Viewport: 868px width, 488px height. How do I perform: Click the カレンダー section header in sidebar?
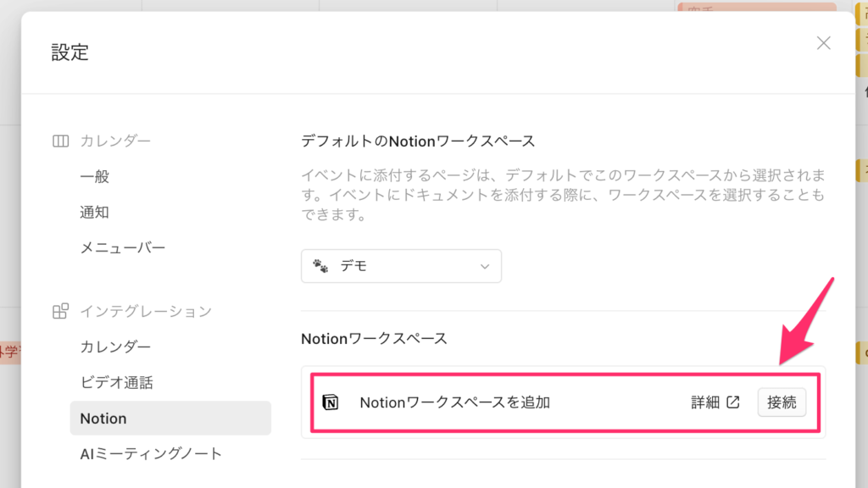[115, 141]
